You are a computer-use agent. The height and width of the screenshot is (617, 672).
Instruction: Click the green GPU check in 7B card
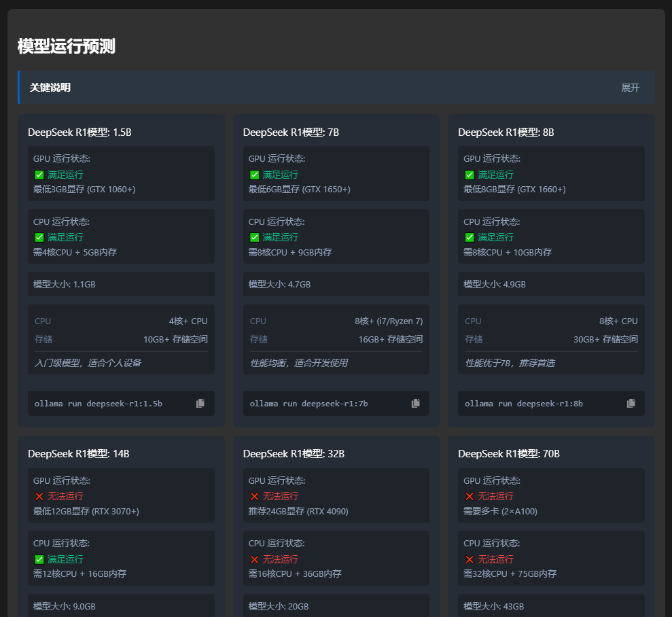click(254, 175)
